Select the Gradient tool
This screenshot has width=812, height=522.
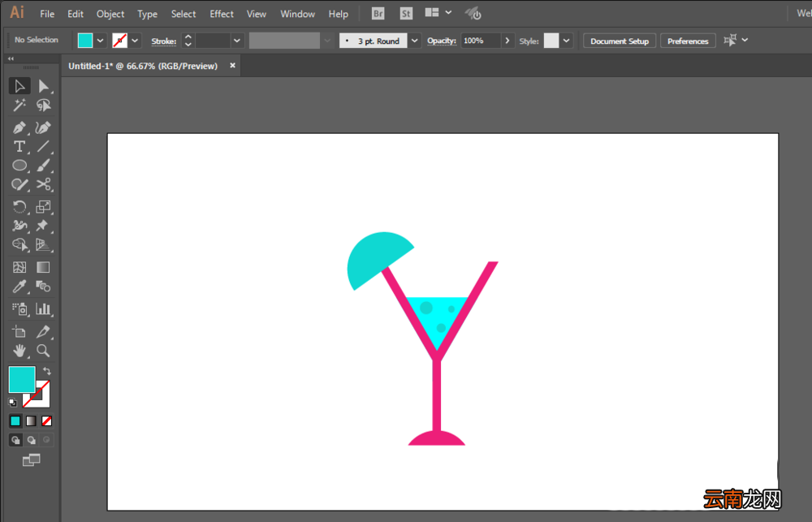pyautogui.click(x=44, y=267)
